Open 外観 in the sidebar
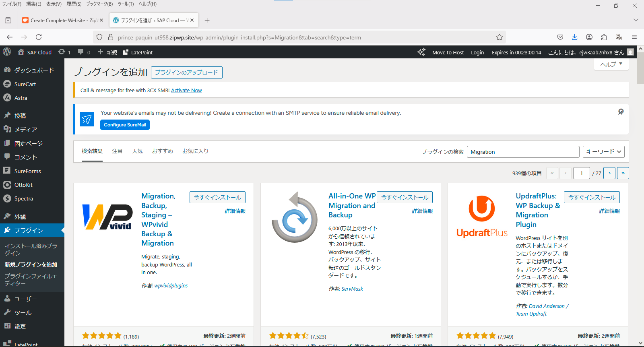This screenshot has height=347, width=644. [x=32, y=217]
